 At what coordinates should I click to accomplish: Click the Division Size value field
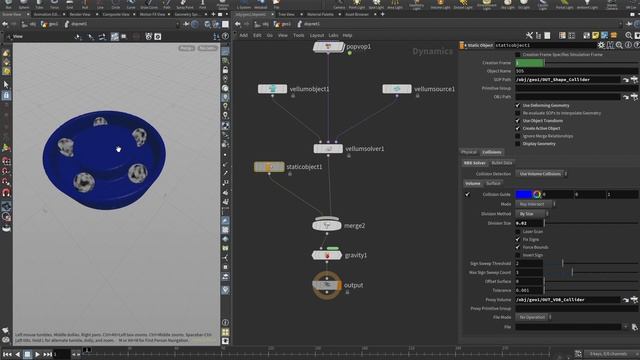point(529,223)
